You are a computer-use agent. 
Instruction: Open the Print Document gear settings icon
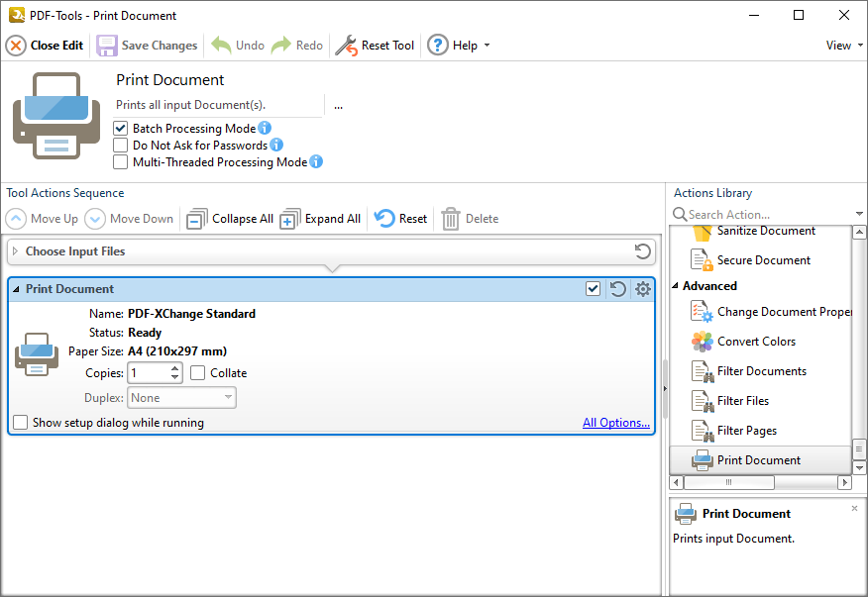643,289
